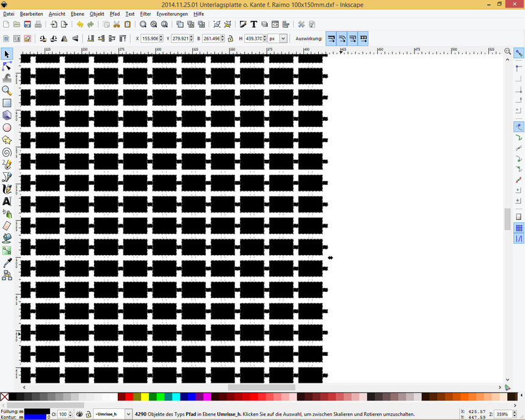Open the Datei menu
Viewport: 525px width, 420px height.
9,14
